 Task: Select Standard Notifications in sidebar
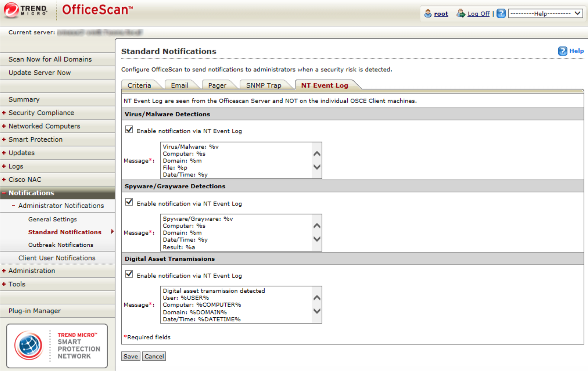65,232
